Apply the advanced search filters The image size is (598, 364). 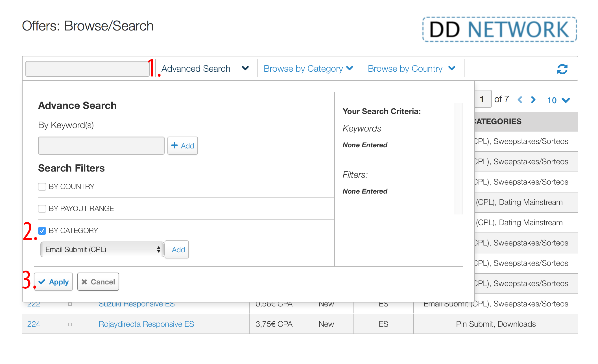coord(53,282)
